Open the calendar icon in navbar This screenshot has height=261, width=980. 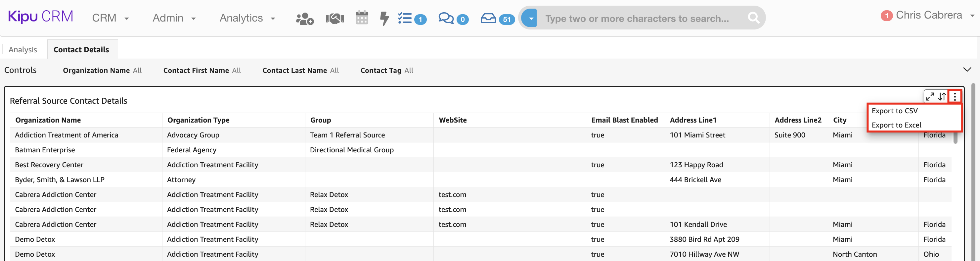(x=361, y=18)
